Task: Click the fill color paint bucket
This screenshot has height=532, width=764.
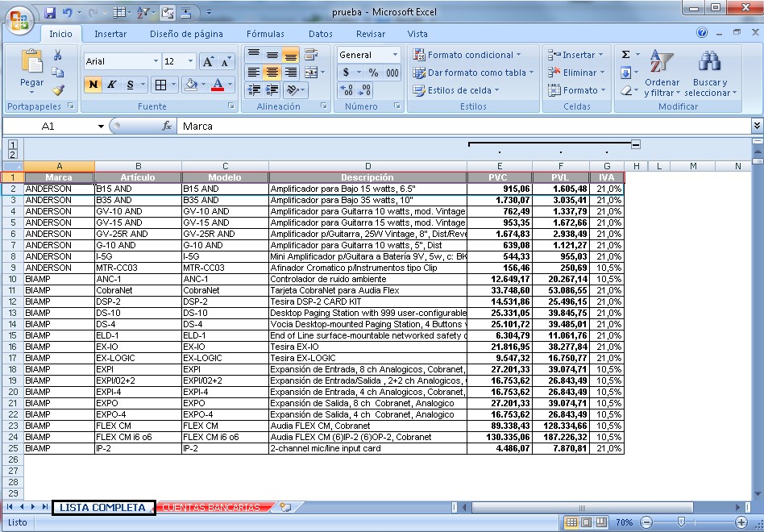Action: 191,85
